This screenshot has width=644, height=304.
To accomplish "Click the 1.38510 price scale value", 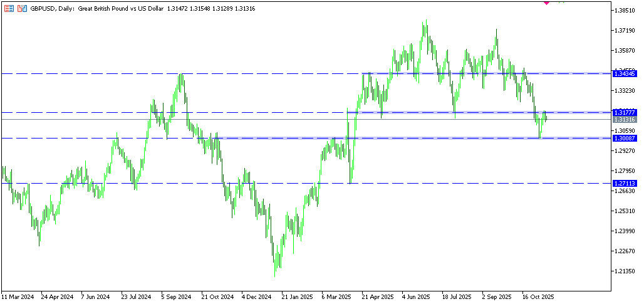I will (x=625, y=11).
